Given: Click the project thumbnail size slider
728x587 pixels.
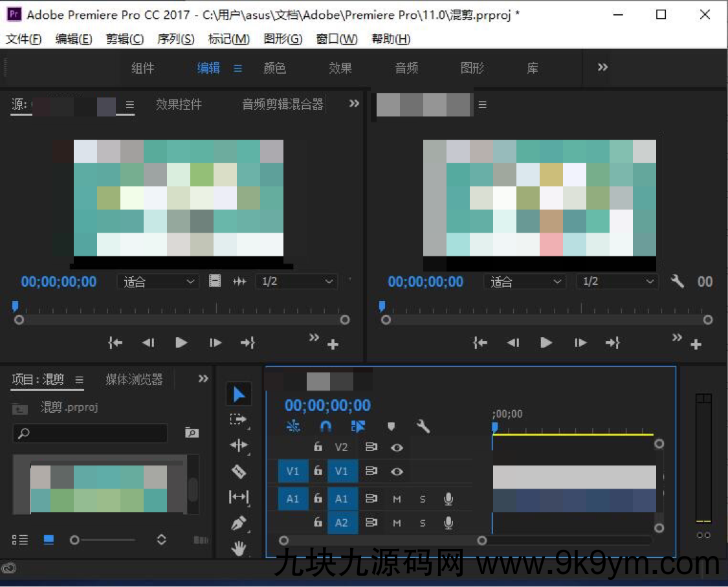Looking at the screenshot, I should [75, 540].
